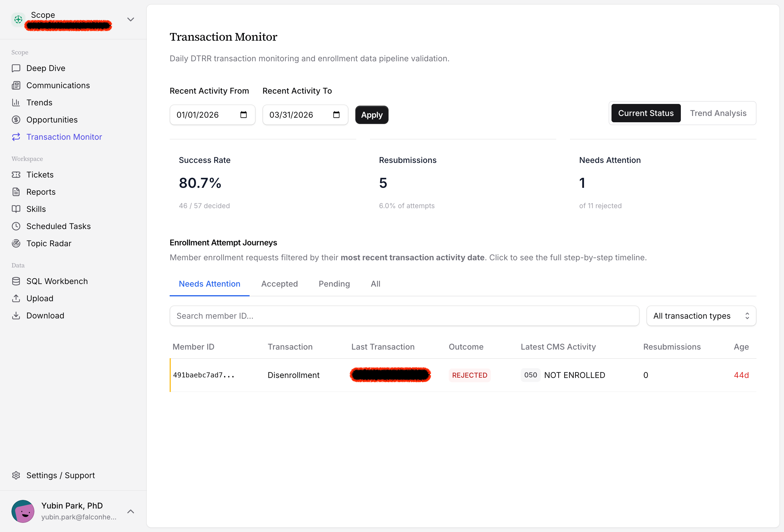Click the Tickets icon in sidebar
The image size is (784, 532).
16,175
